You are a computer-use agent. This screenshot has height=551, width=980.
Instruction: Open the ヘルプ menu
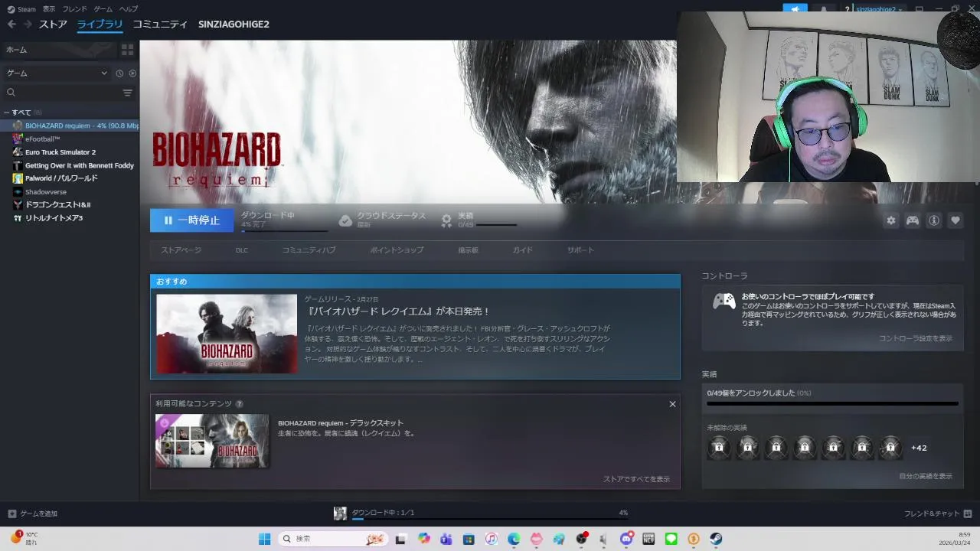129,9
